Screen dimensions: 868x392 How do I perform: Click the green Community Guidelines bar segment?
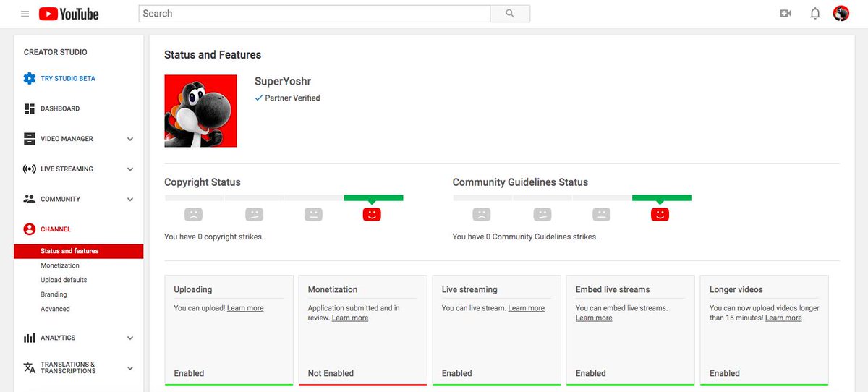point(662,197)
